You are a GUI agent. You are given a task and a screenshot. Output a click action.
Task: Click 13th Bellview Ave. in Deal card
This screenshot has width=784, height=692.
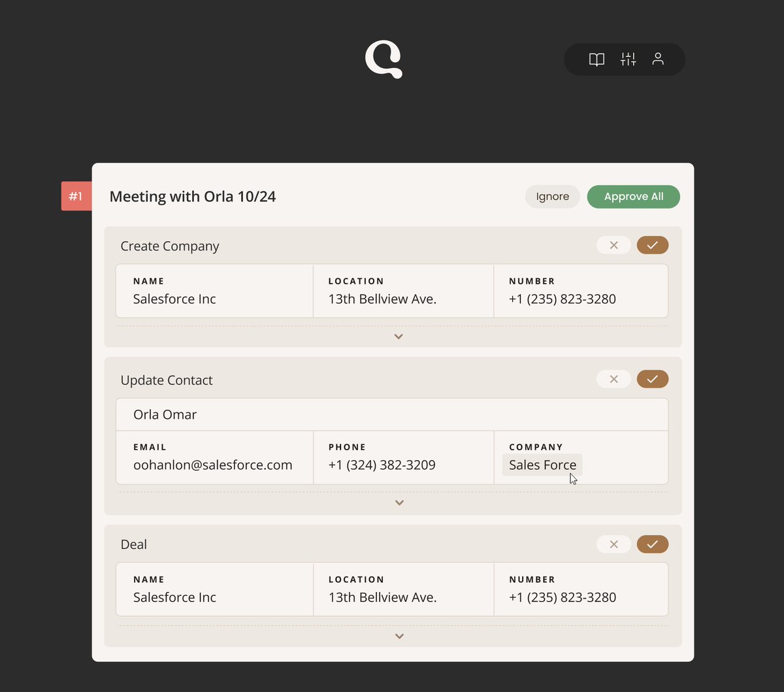(x=382, y=597)
